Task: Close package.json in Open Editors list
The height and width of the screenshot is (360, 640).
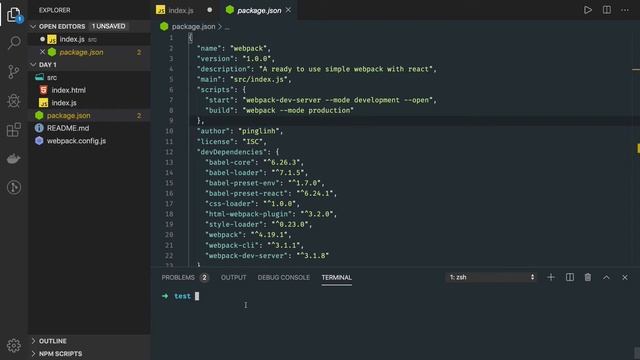Action: (x=42, y=52)
